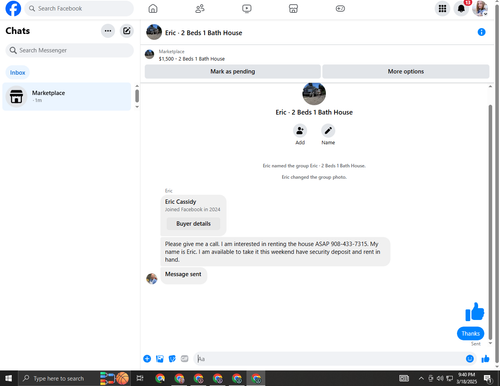The height and width of the screenshot is (386, 500).
Task: Choose a GIF icon
Action: click(184, 359)
